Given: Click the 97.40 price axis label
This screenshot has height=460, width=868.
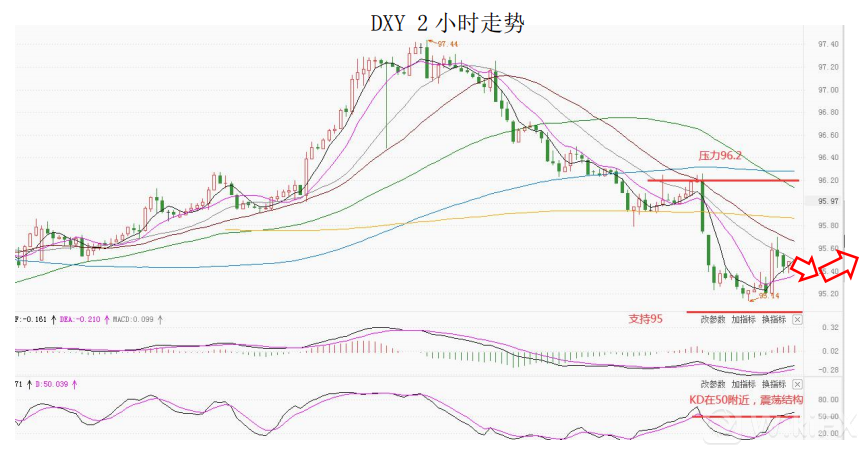Looking at the screenshot, I should (x=828, y=44).
